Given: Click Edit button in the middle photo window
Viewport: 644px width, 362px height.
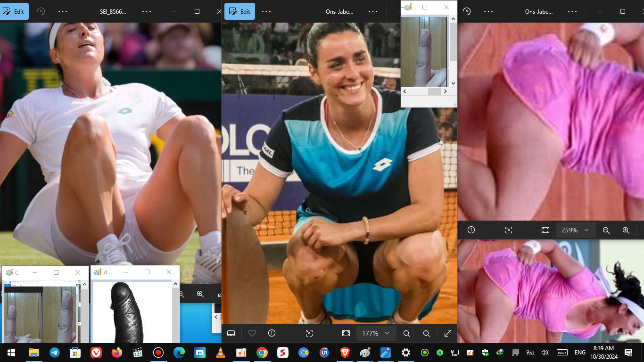Looking at the screenshot, I should click(x=239, y=11).
